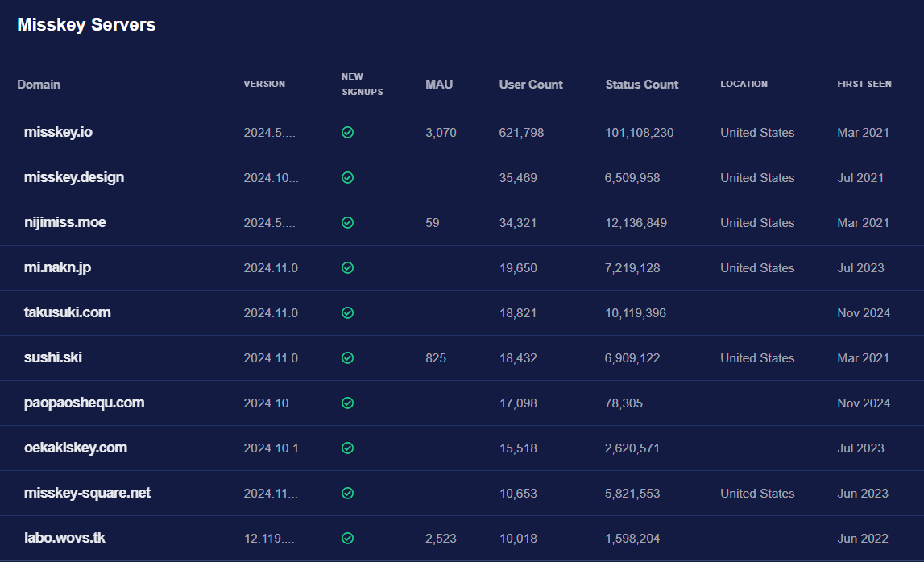The height and width of the screenshot is (562, 924).
Task: Click the Misskey Servers heading
Action: (x=87, y=25)
